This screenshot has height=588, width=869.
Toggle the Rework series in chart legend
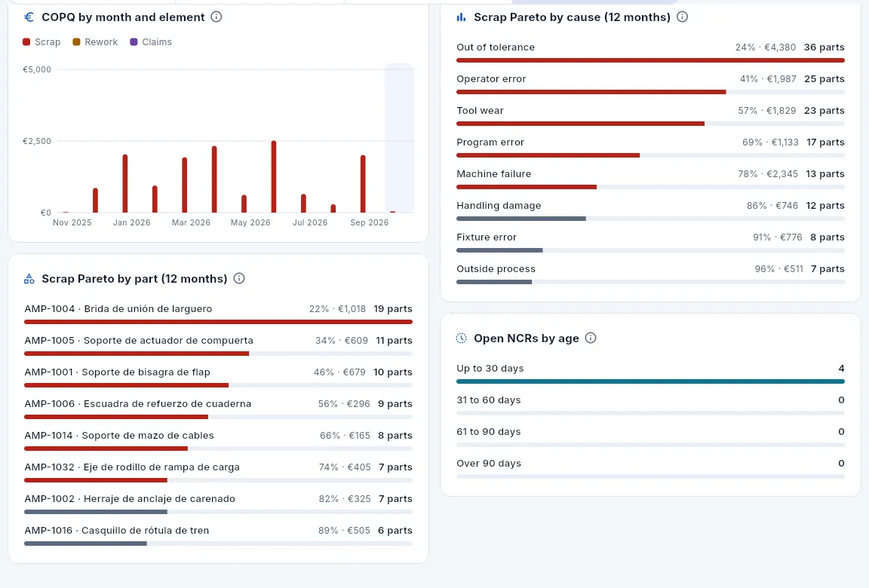coord(95,42)
